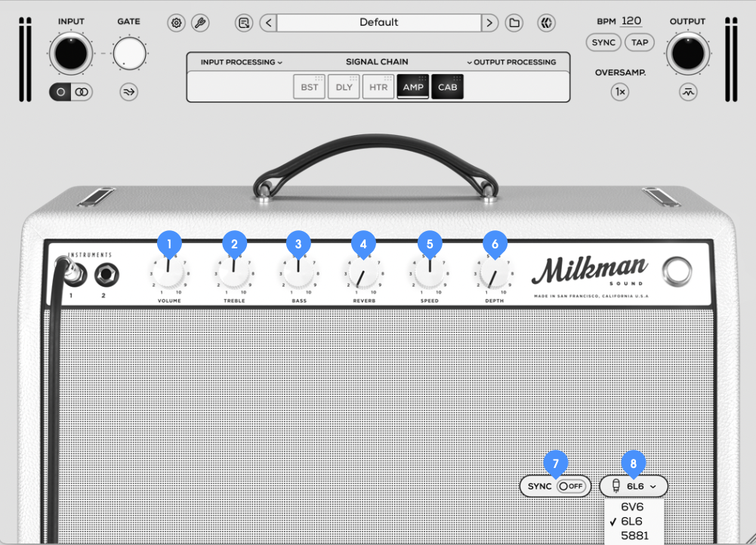The width and height of the screenshot is (756, 545).
Task: Open the preset browser search icon
Action: [244, 23]
